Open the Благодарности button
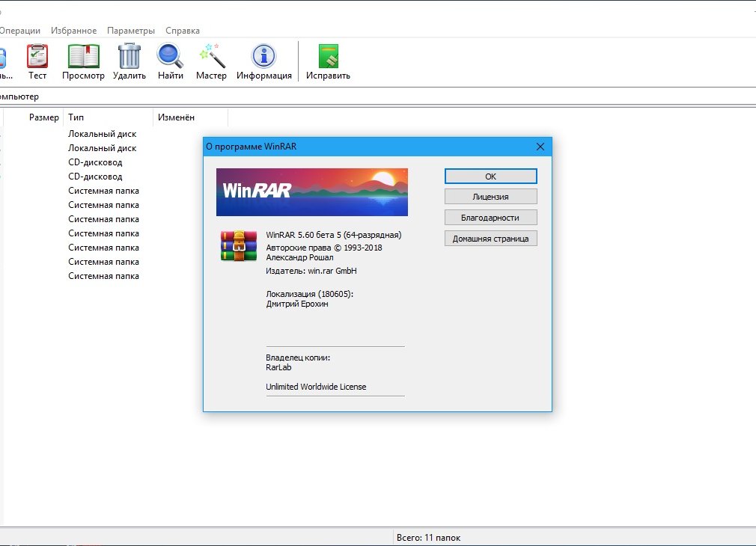The height and width of the screenshot is (546, 756). coord(490,218)
